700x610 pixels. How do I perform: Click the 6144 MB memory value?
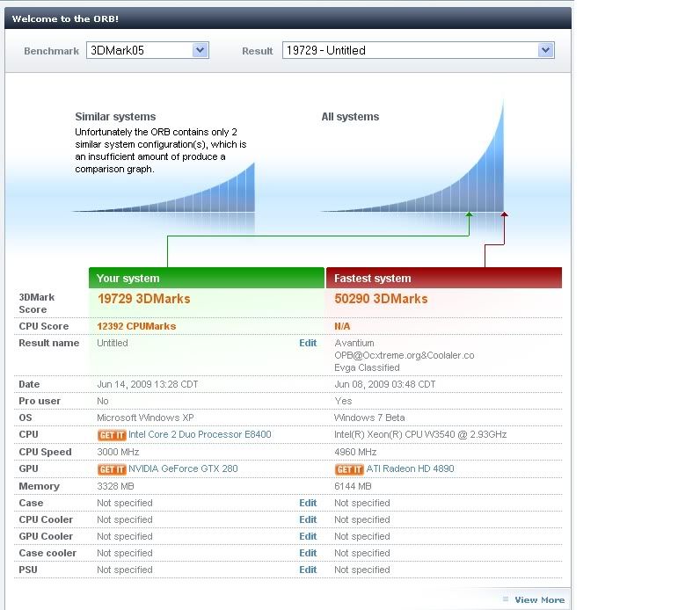click(353, 486)
